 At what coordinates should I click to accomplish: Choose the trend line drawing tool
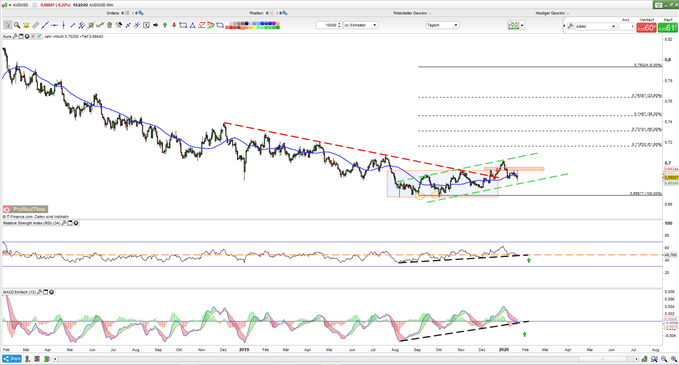pos(45,25)
